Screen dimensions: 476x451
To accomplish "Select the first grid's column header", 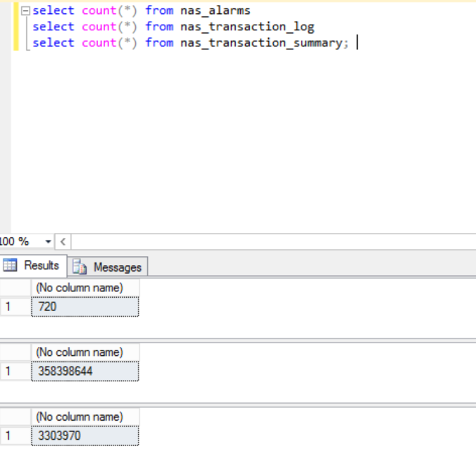I will pos(85,288).
